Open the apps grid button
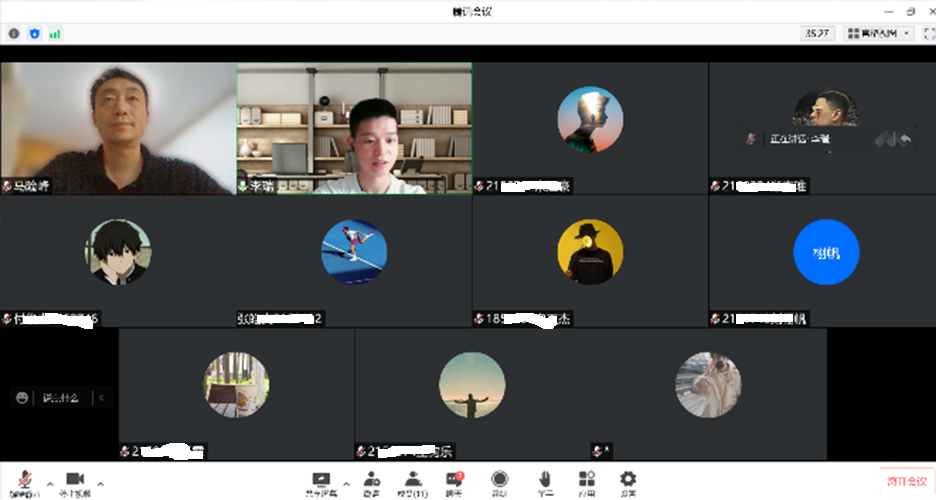Viewport: 936px width, 500px height. [586, 483]
